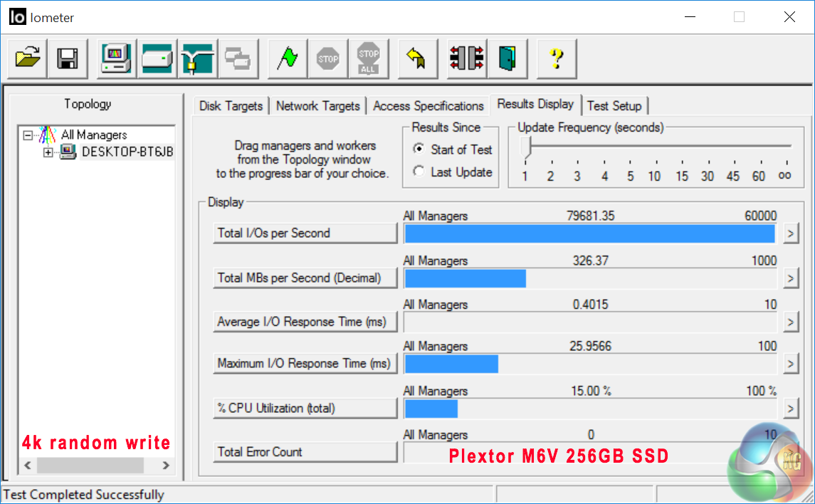Expand the DESKTOP-BT6JB manager tree node

[48, 152]
